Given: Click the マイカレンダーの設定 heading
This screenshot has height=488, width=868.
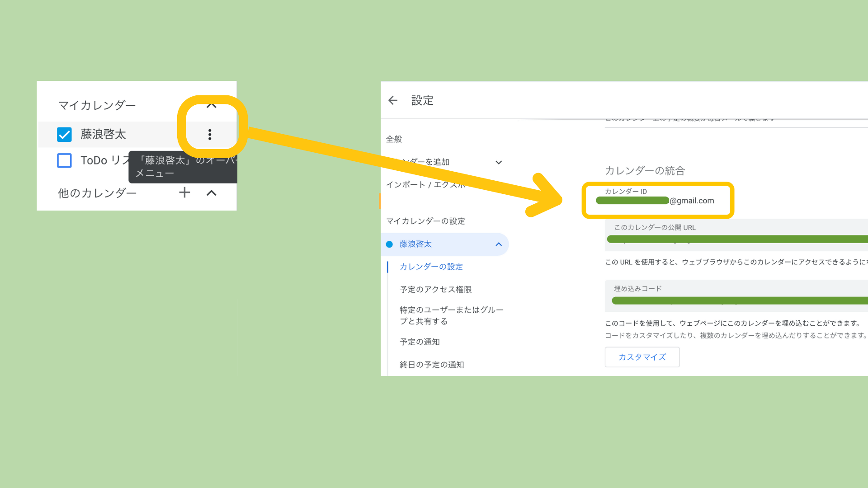Looking at the screenshot, I should coord(425,221).
